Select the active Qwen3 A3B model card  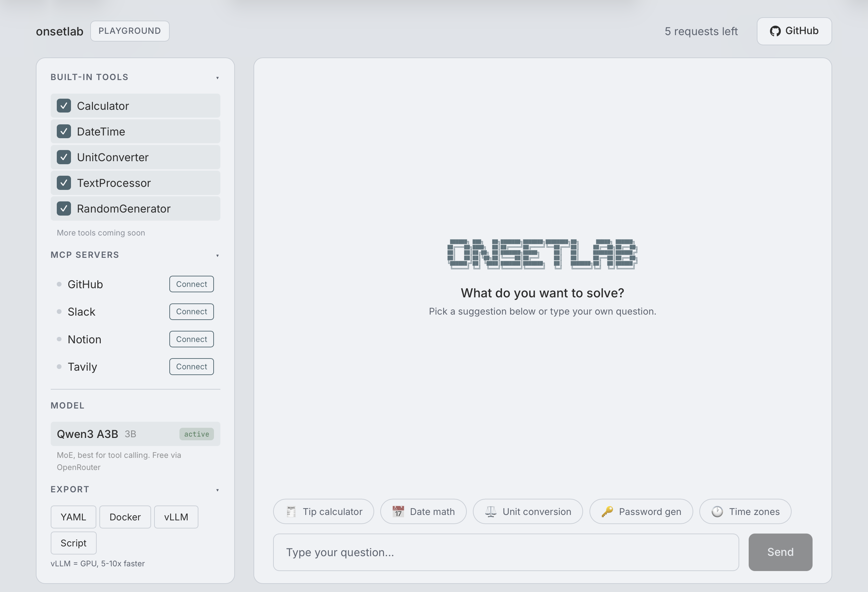click(x=135, y=434)
